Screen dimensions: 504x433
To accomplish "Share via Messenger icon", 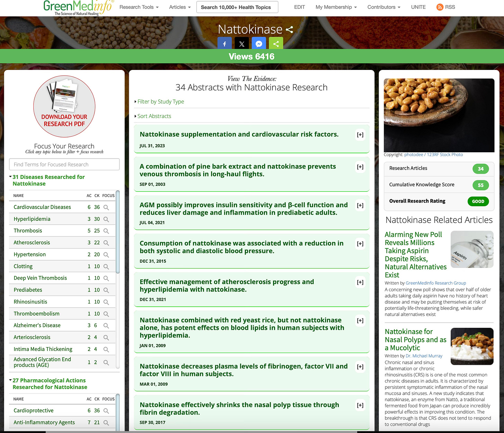I will click(259, 44).
